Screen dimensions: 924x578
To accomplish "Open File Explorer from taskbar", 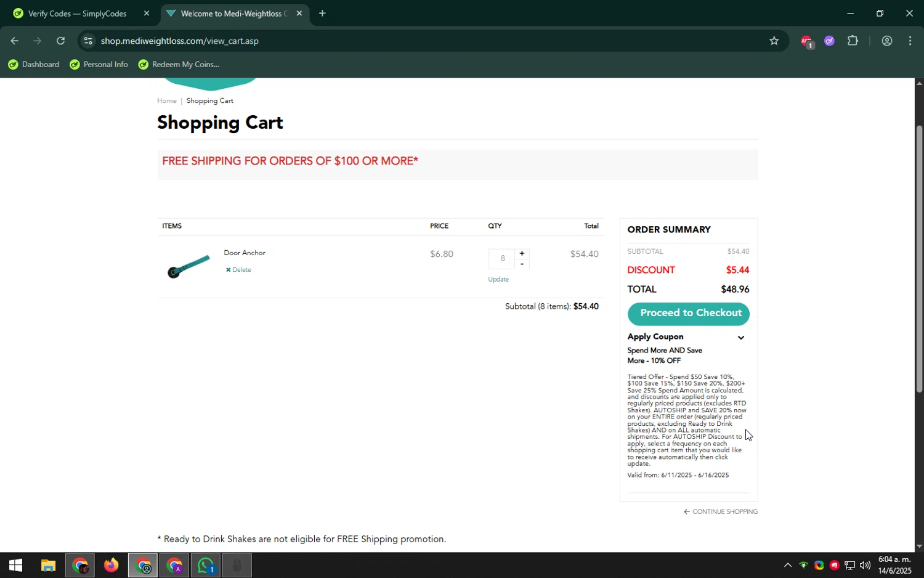I will [x=48, y=565].
